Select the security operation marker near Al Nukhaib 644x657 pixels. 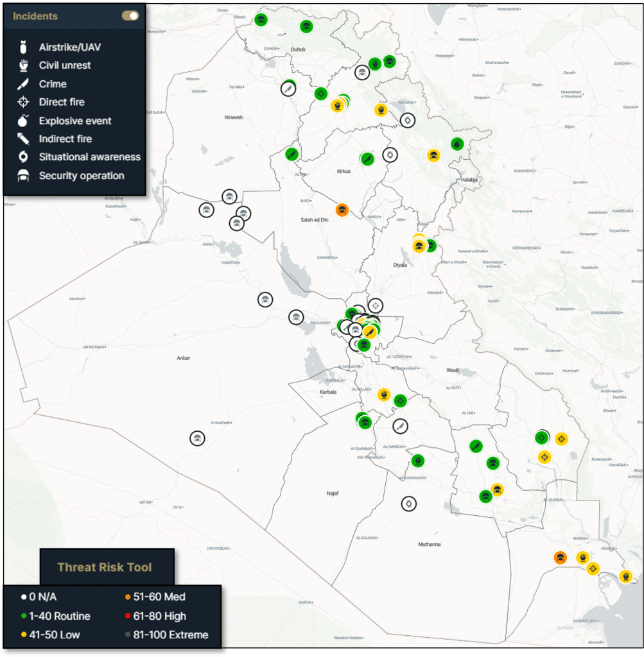pos(197,438)
